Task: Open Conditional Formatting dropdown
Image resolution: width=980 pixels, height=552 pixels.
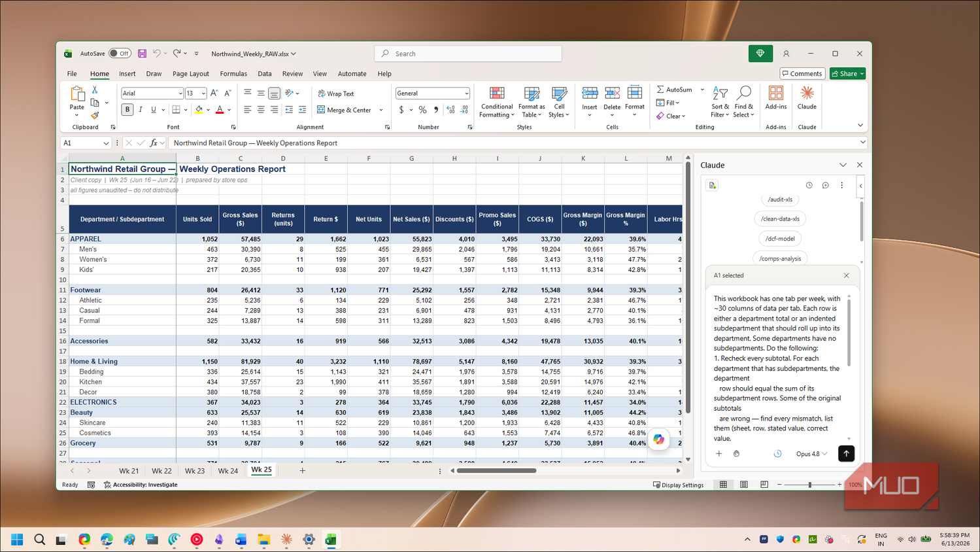Action: pos(497,103)
